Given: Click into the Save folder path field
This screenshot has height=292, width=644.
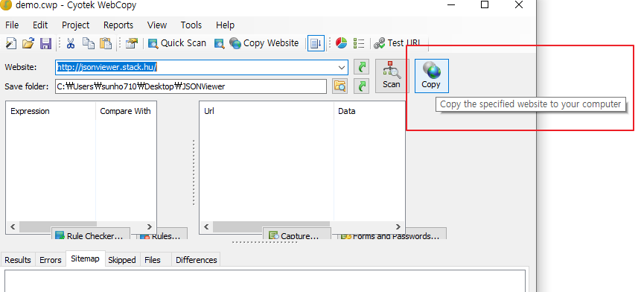Looking at the screenshot, I should (x=191, y=86).
